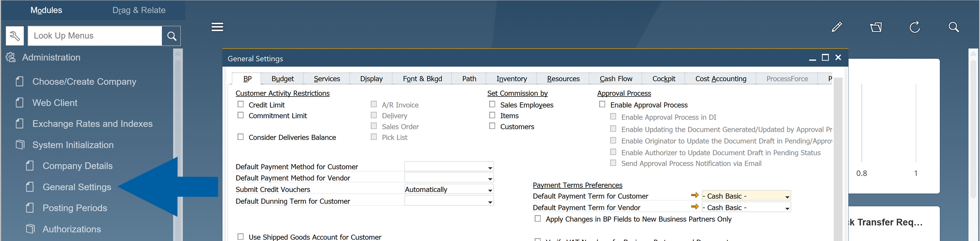The image size is (980, 241).
Task: Toggle the Commitment Limit checkbox
Action: tap(241, 115)
